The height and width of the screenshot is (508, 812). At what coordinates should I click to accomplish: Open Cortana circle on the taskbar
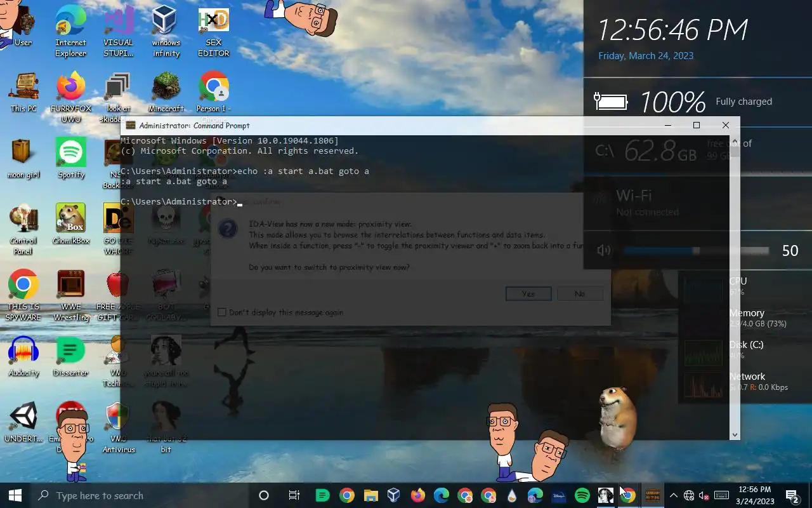pyautogui.click(x=264, y=495)
